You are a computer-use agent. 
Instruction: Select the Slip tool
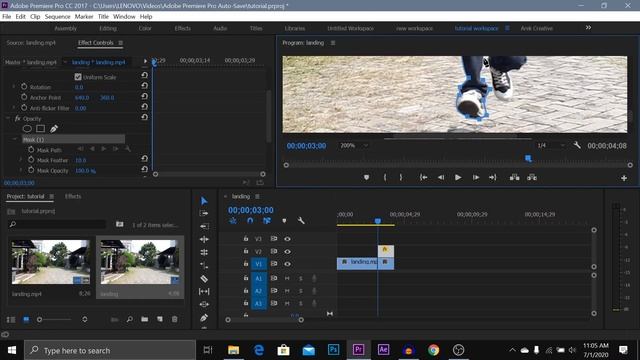click(x=204, y=291)
